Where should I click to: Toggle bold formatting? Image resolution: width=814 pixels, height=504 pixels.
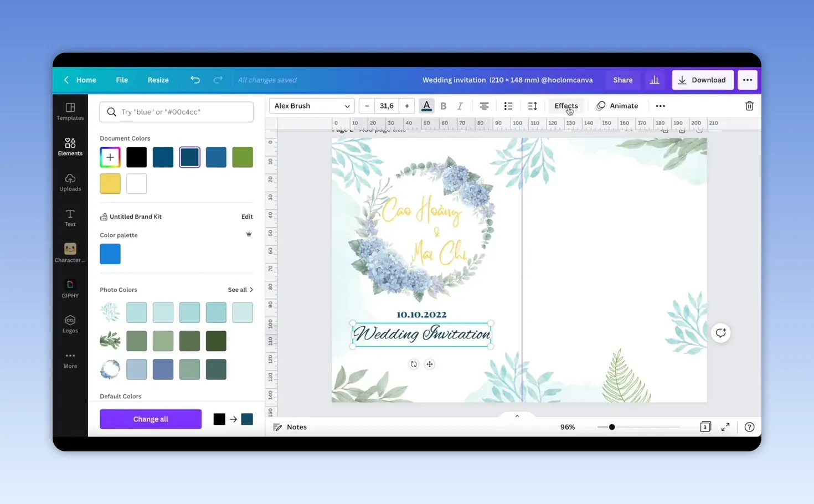[x=444, y=106]
